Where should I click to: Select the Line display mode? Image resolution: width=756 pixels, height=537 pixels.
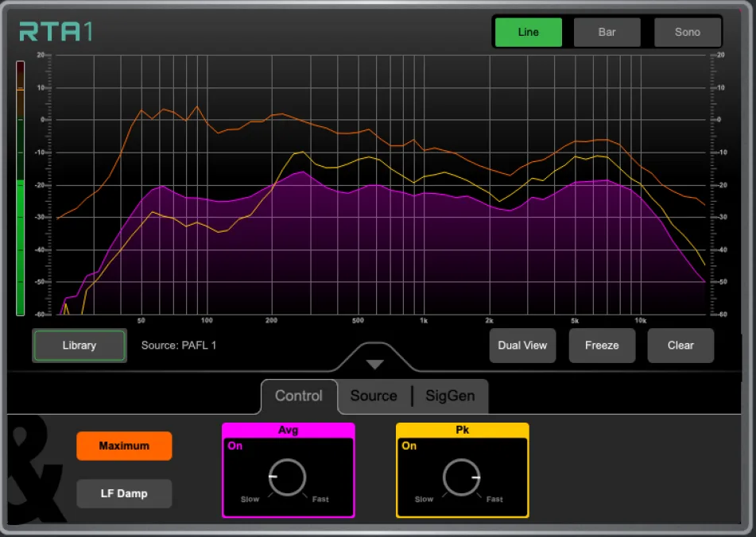[x=528, y=33]
